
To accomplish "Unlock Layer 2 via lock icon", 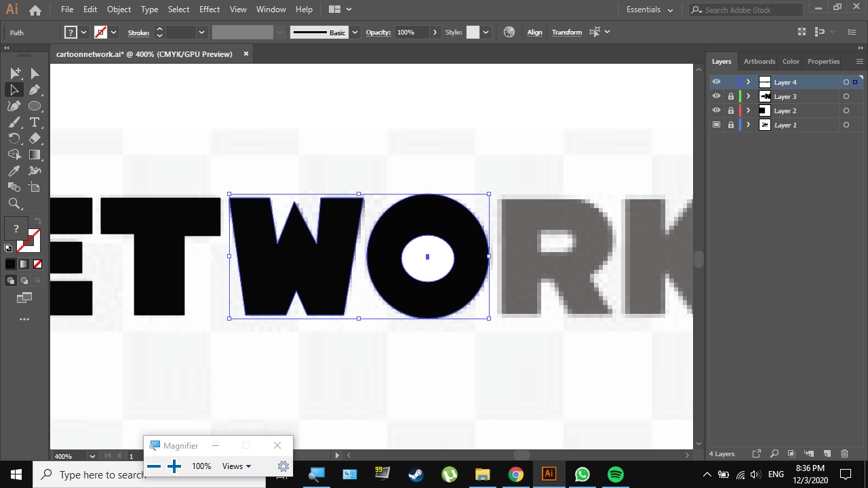I will point(730,110).
